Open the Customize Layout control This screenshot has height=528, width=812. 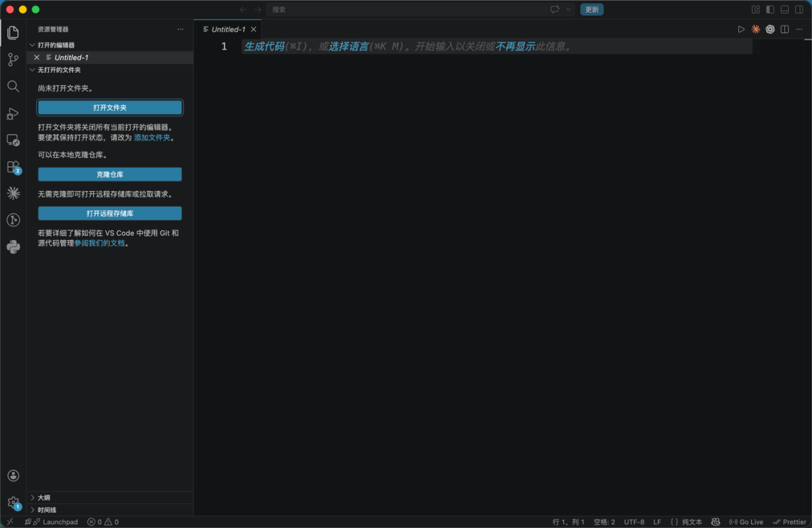click(x=756, y=9)
